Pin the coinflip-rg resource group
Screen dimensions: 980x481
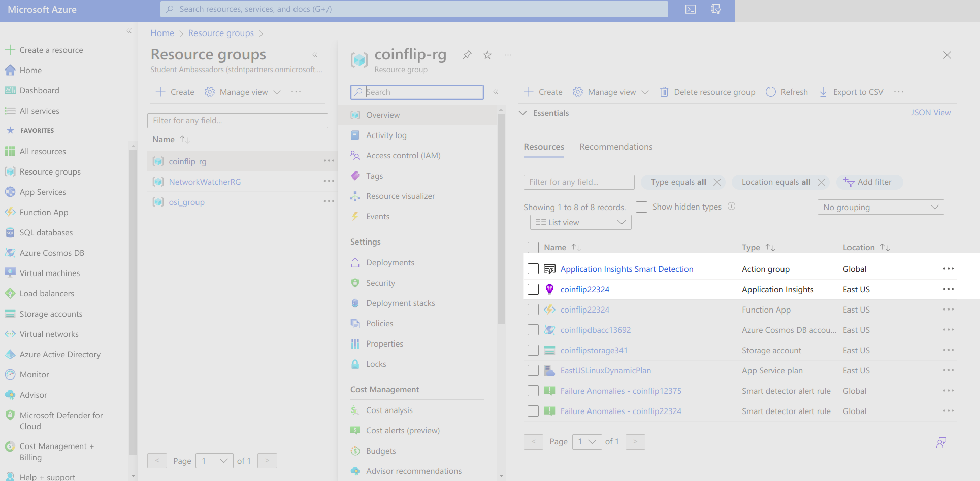(x=467, y=55)
